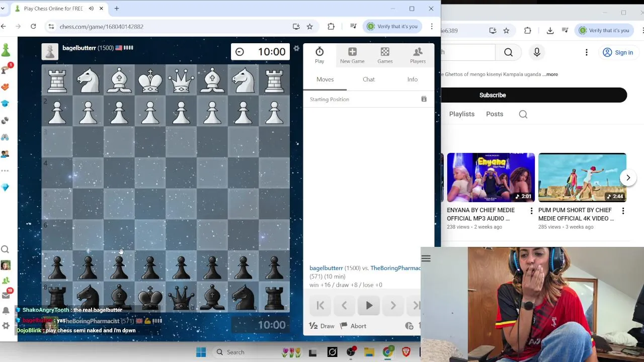This screenshot has height=362, width=644.
Task: Open options menu for ENYANA video
Action: [531, 211]
